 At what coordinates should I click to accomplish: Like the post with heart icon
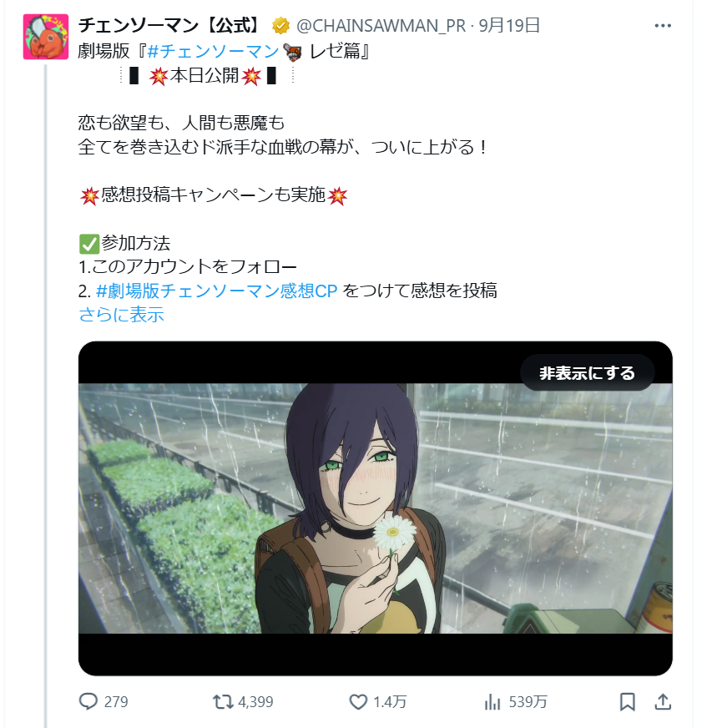358,701
